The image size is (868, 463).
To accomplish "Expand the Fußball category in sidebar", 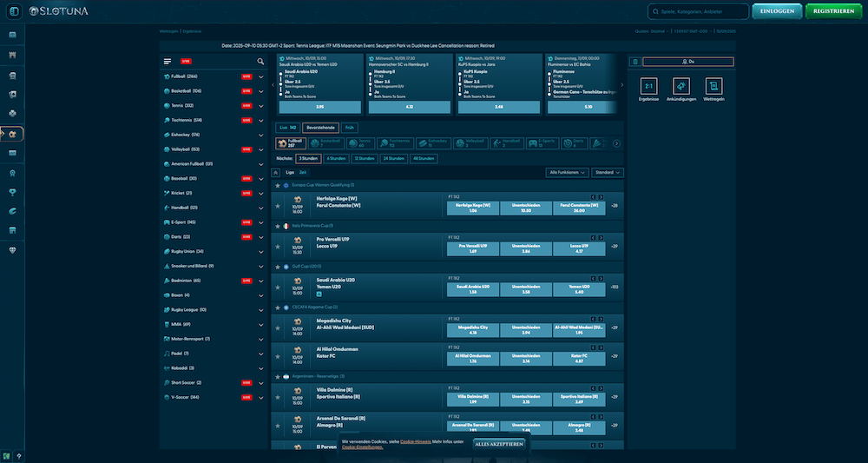I will point(260,77).
